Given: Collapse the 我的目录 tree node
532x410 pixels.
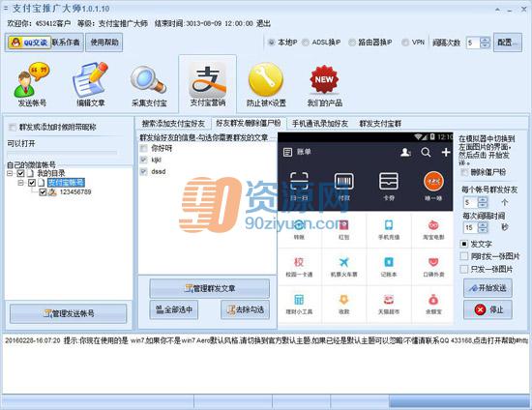Looking at the screenshot, I should (10, 173).
